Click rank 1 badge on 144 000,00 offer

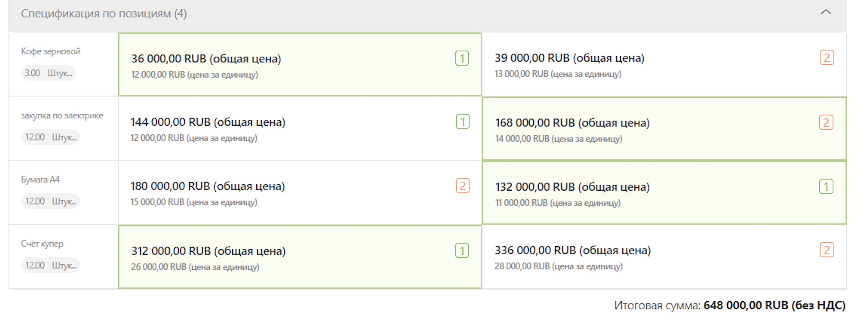[462, 122]
